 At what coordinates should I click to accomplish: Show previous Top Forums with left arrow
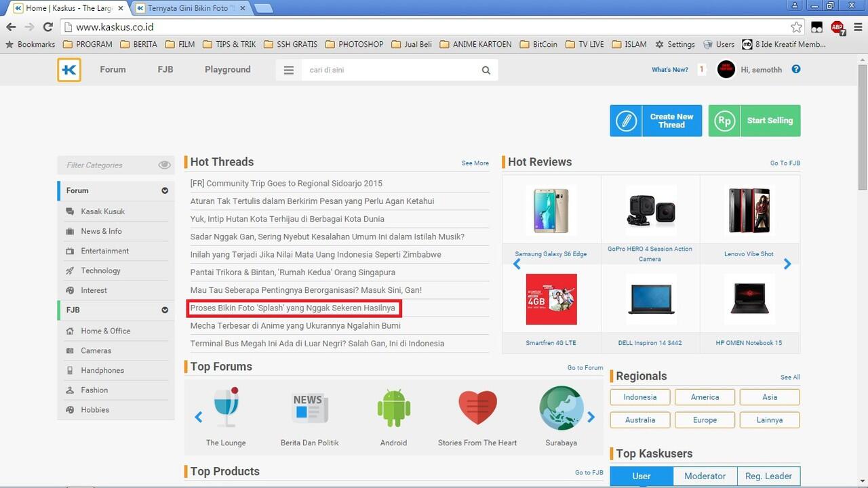(199, 417)
